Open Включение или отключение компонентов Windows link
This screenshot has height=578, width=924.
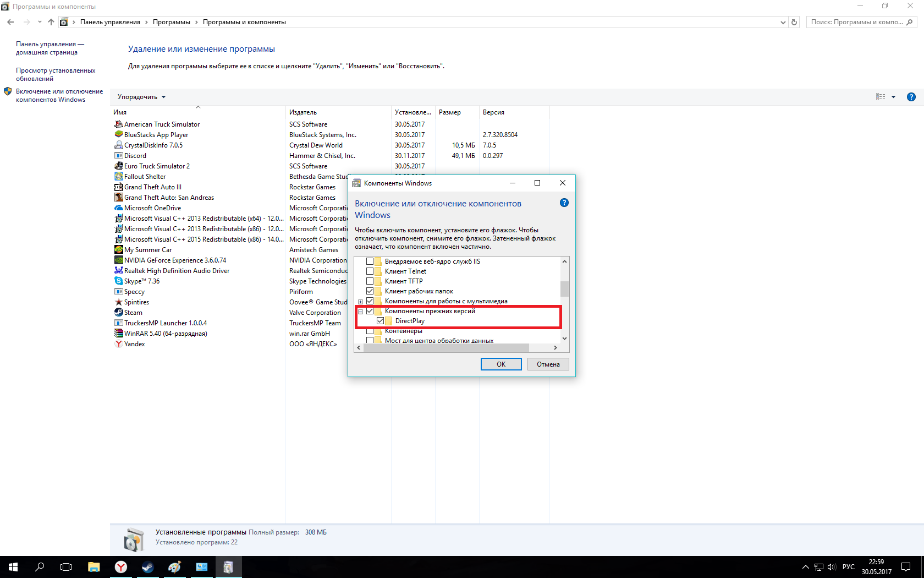(x=59, y=96)
